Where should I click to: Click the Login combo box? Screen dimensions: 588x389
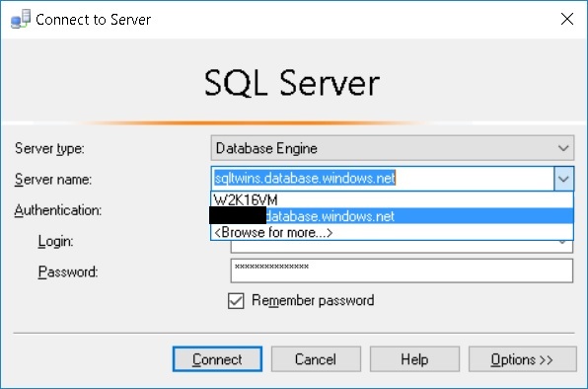click(402, 247)
